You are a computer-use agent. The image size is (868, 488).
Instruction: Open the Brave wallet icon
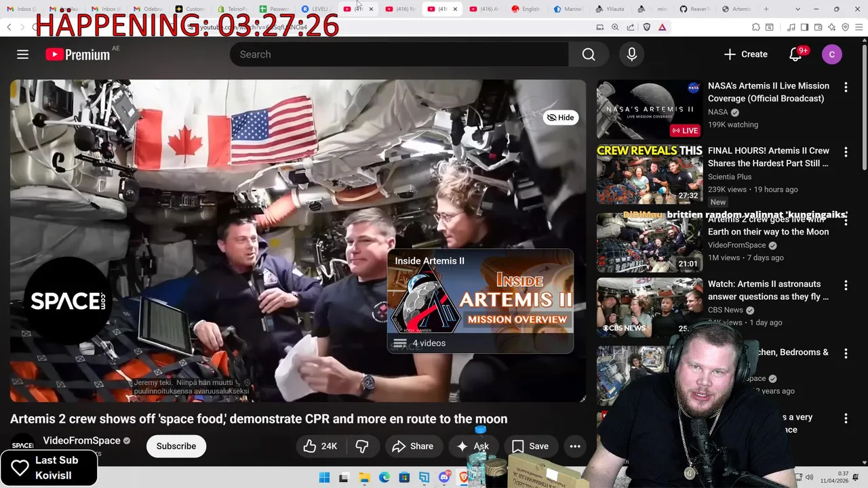click(x=818, y=27)
